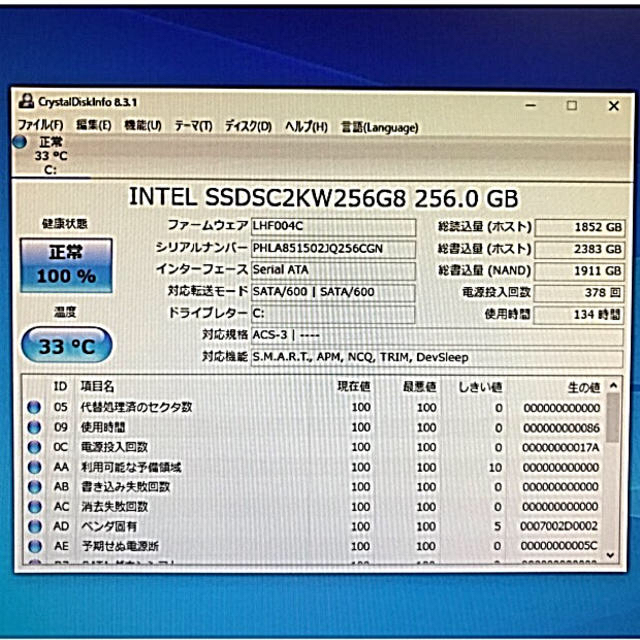Screen dimensions: 640x640
Task: Click total host reads value 1852 GB
Action: tap(579, 227)
